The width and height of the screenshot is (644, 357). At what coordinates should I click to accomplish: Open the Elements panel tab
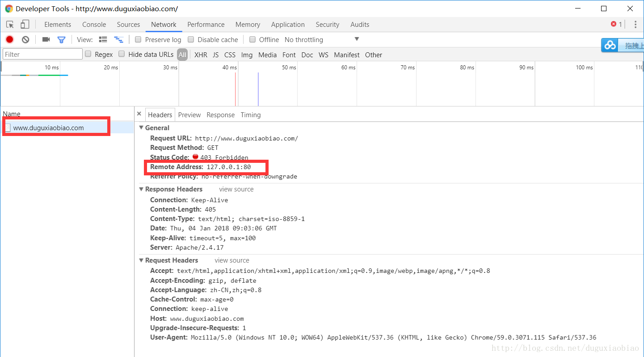click(58, 25)
